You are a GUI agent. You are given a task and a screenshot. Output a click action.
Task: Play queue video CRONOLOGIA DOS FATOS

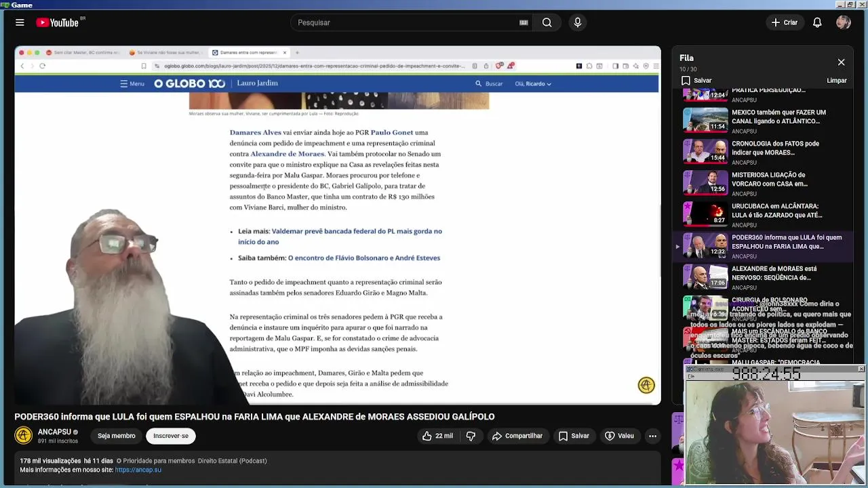click(x=763, y=152)
